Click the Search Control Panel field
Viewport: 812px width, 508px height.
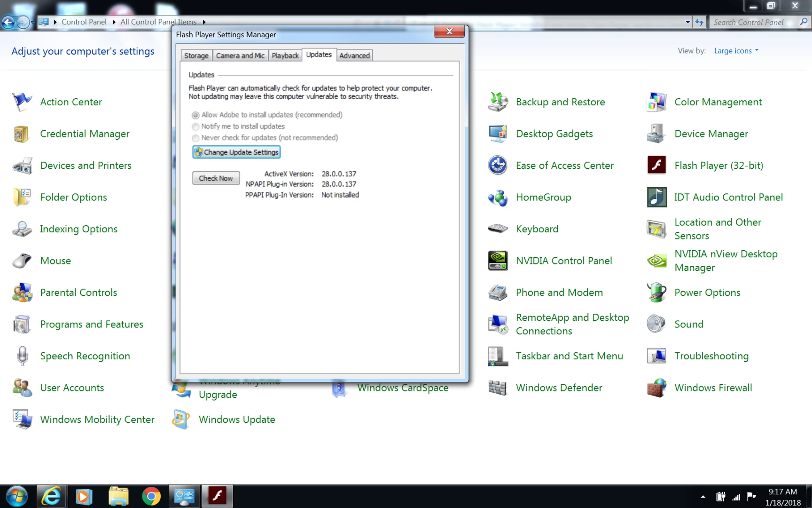tap(754, 22)
